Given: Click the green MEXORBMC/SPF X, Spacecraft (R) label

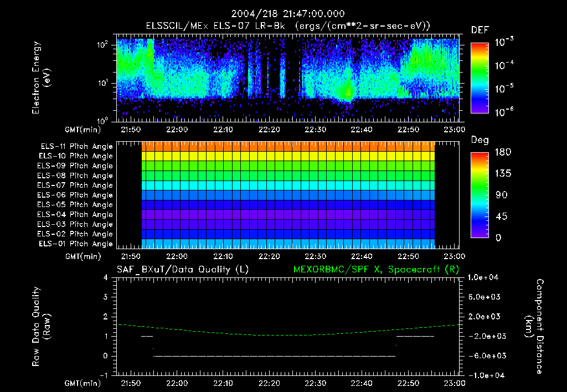Looking at the screenshot, I should 376,270.
